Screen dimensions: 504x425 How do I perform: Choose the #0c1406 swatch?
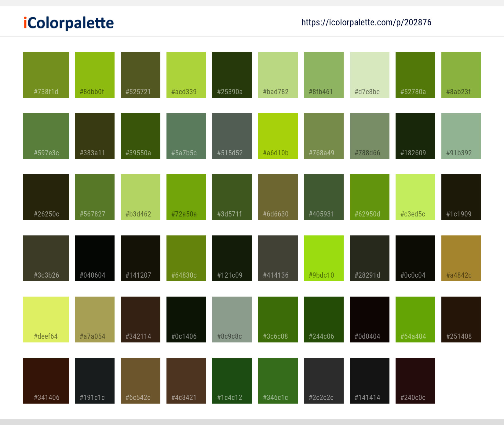click(x=186, y=320)
